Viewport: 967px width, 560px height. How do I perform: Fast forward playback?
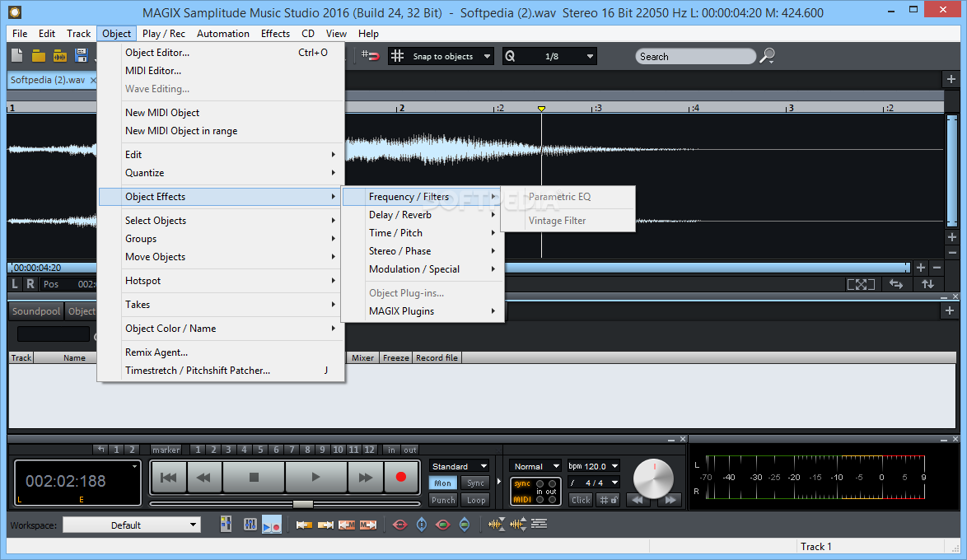[x=365, y=477]
